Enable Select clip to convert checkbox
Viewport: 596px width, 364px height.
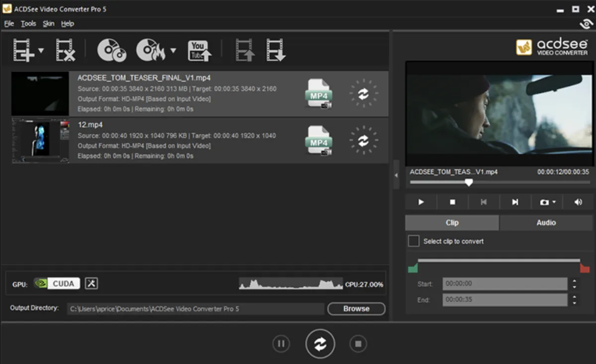click(x=414, y=241)
